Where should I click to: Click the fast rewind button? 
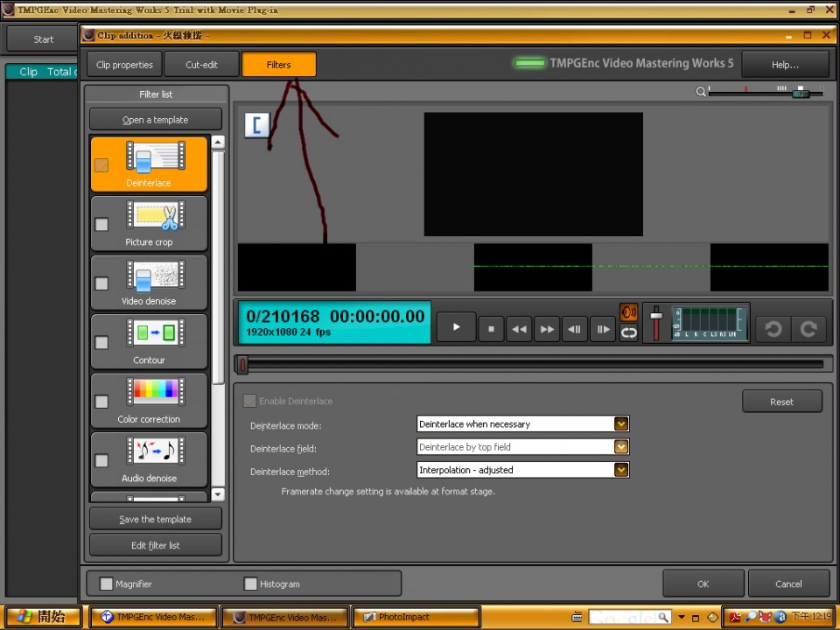519,328
